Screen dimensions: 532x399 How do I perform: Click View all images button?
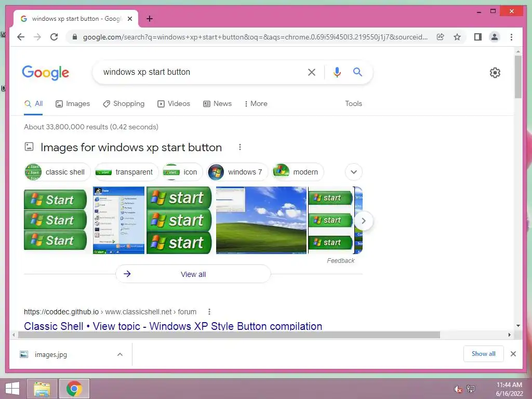click(x=193, y=274)
